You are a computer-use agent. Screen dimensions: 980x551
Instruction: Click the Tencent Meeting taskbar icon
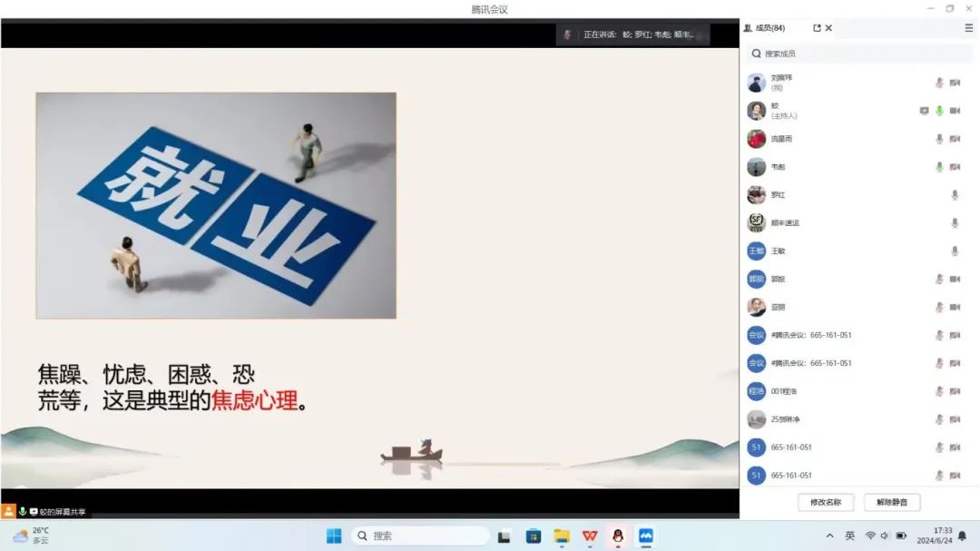point(646,536)
